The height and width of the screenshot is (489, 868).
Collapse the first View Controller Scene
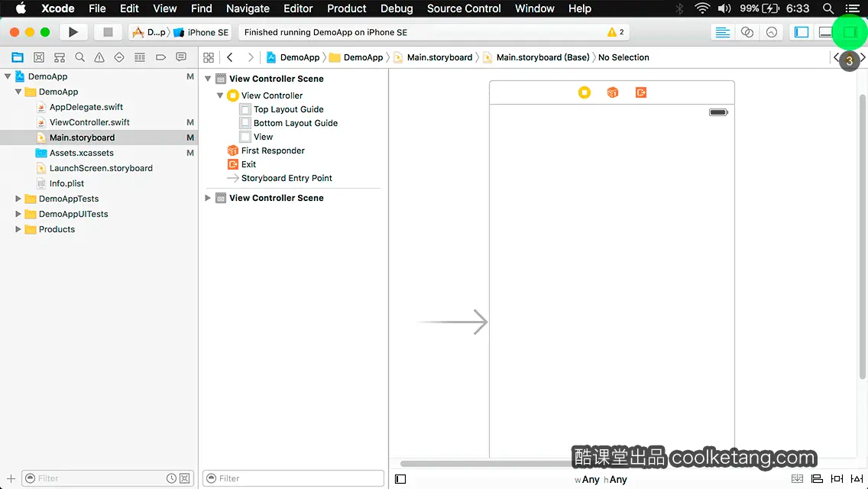(x=208, y=79)
